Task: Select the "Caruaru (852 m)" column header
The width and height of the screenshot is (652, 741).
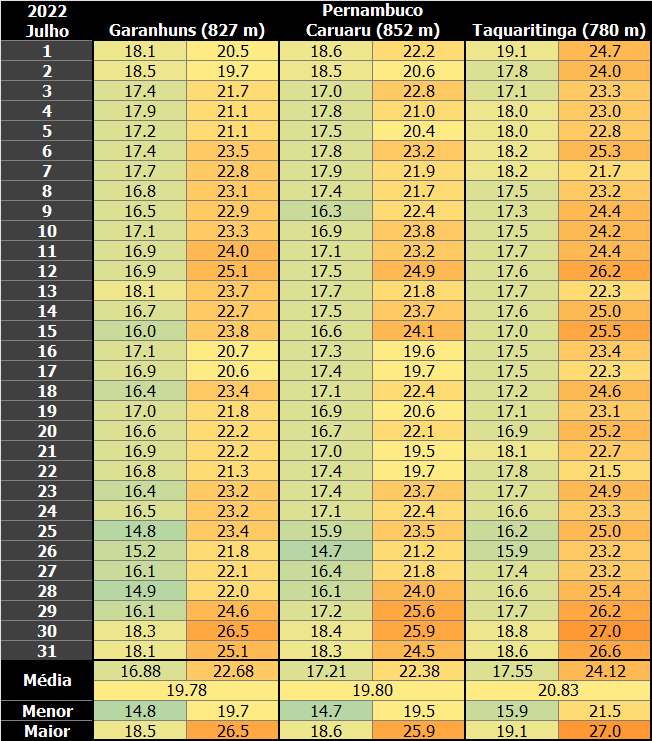Action: (x=372, y=30)
